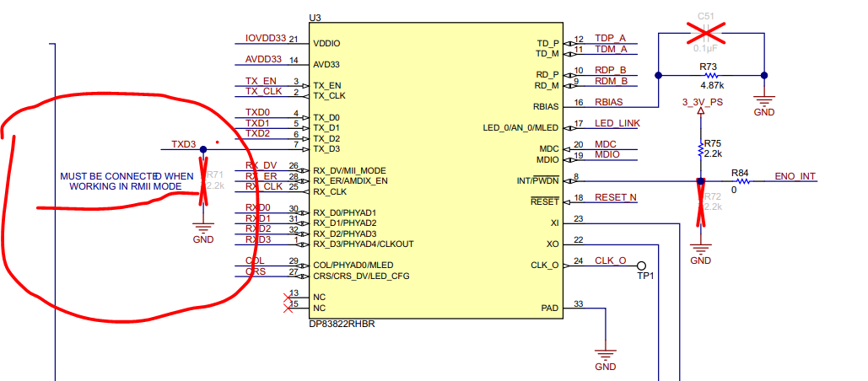Click the IOVDD33 net label
The width and height of the screenshot is (868, 381).
coord(265,38)
